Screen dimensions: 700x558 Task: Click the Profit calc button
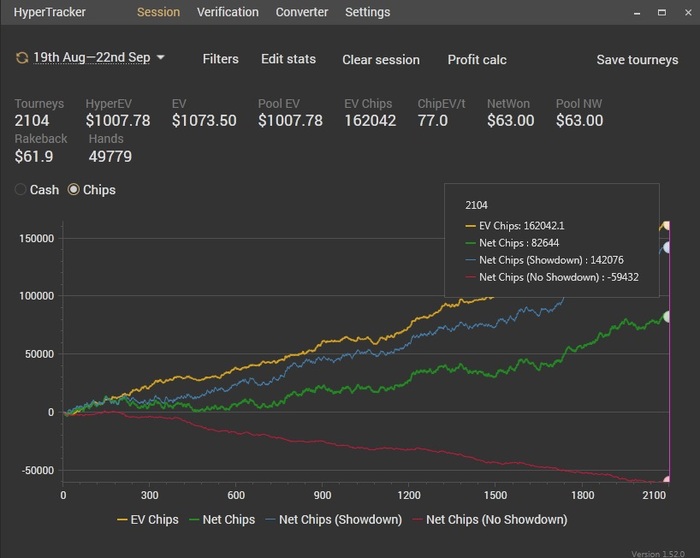(477, 60)
